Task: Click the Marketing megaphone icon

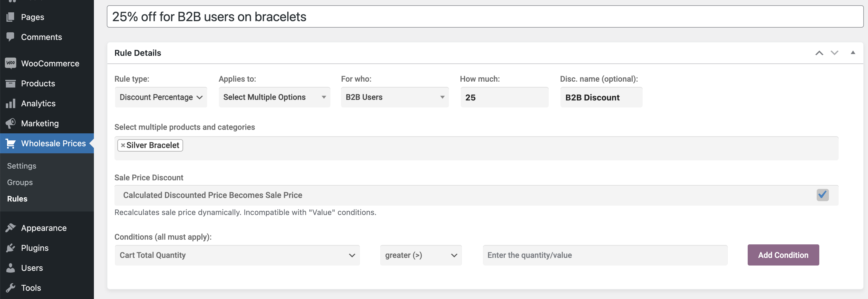Action: coord(11,123)
